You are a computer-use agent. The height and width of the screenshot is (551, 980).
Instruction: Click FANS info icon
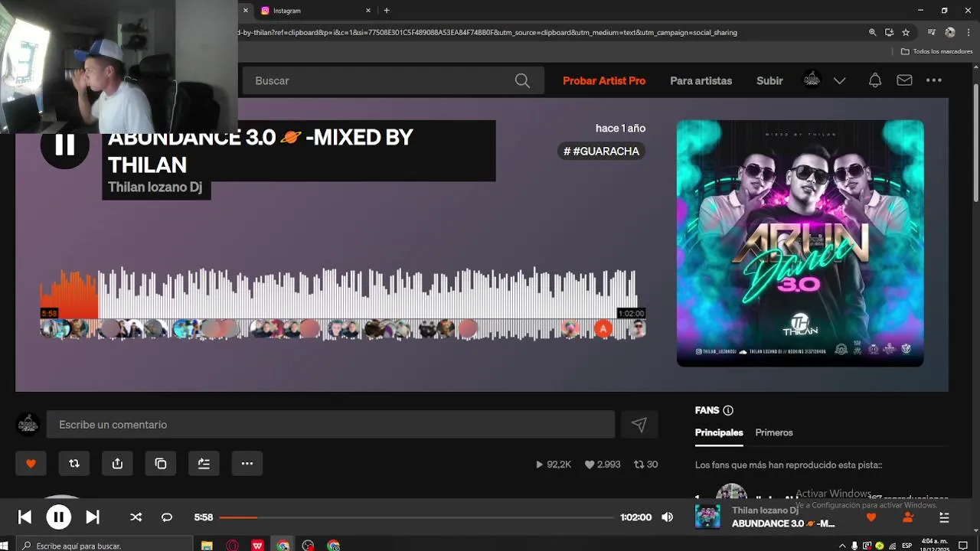click(728, 410)
